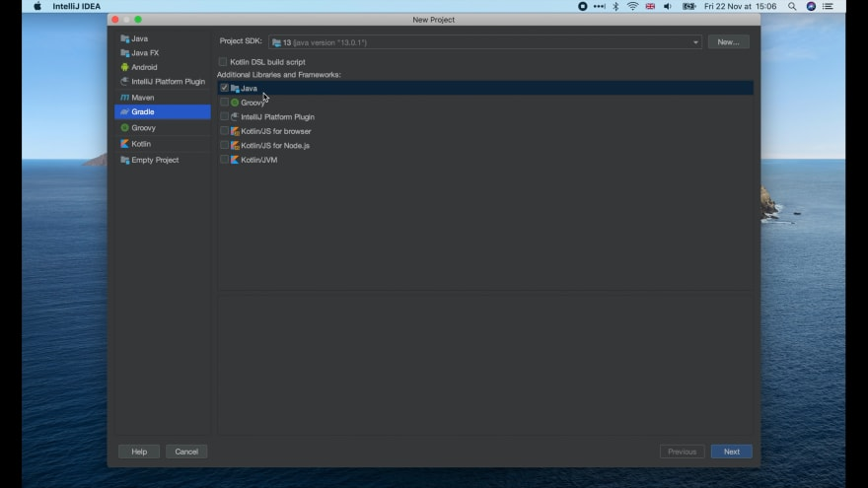Click the New... SDK button
Viewport: 868px width, 488px height.
[728, 42]
